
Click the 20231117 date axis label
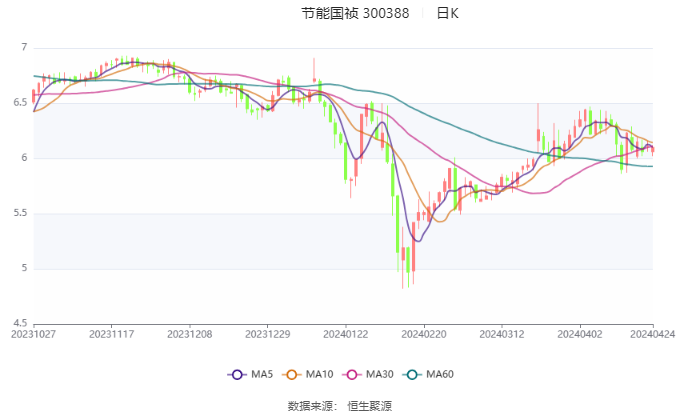tap(111, 334)
